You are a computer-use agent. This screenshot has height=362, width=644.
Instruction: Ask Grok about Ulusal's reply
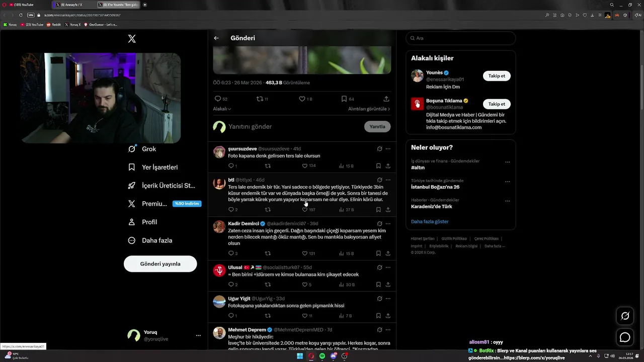click(380, 267)
